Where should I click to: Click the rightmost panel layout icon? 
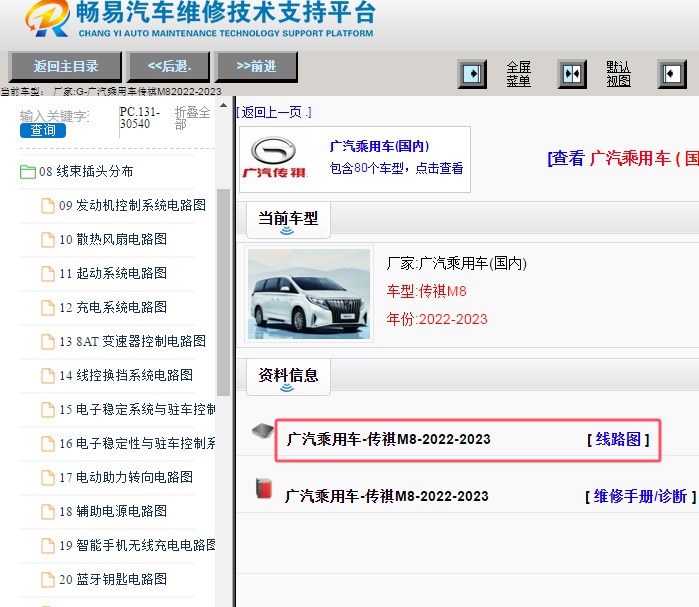coord(671,74)
